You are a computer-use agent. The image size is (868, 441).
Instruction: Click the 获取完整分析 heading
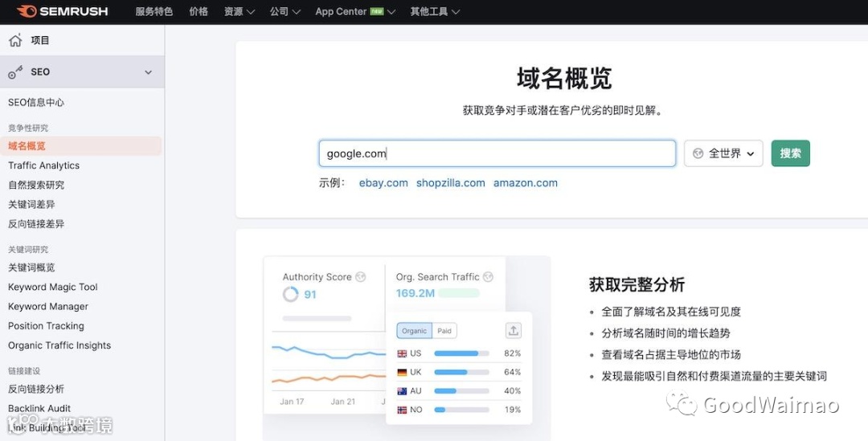point(637,285)
